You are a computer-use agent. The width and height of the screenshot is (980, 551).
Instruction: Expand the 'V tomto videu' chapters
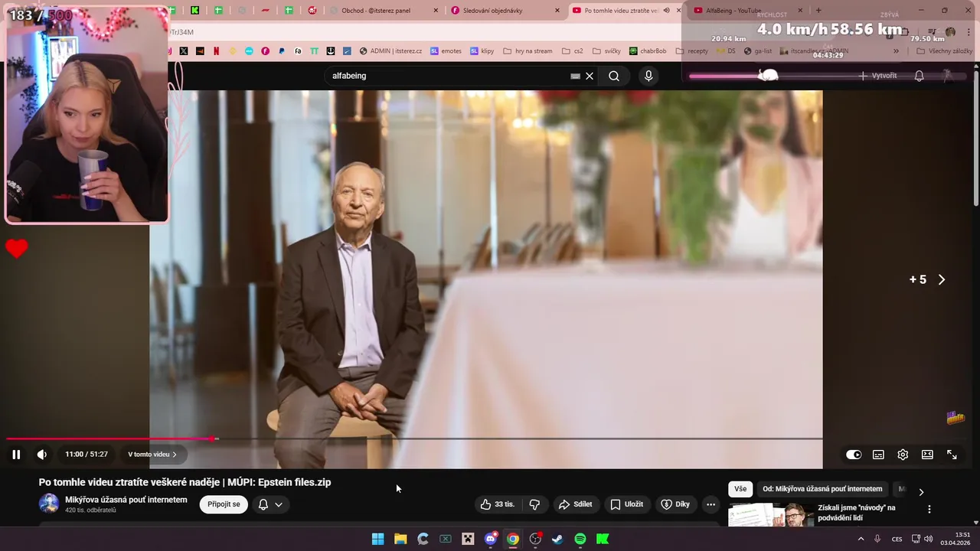pos(152,455)
